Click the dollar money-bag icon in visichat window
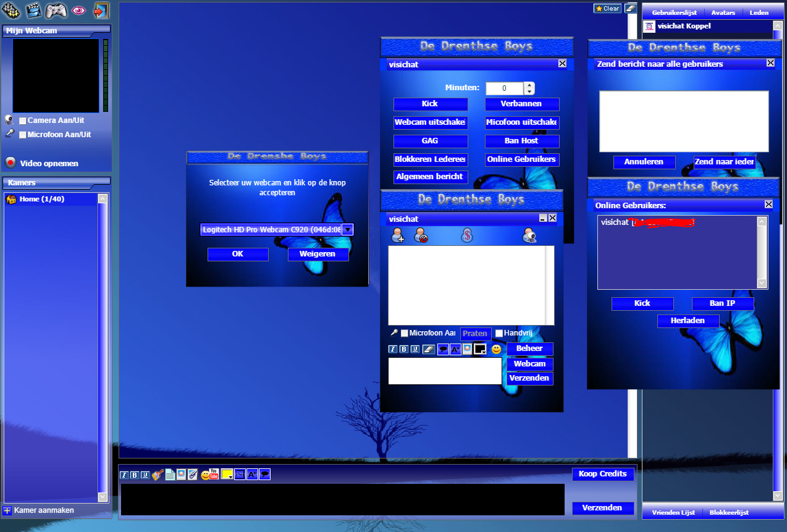 click(468, 235)
